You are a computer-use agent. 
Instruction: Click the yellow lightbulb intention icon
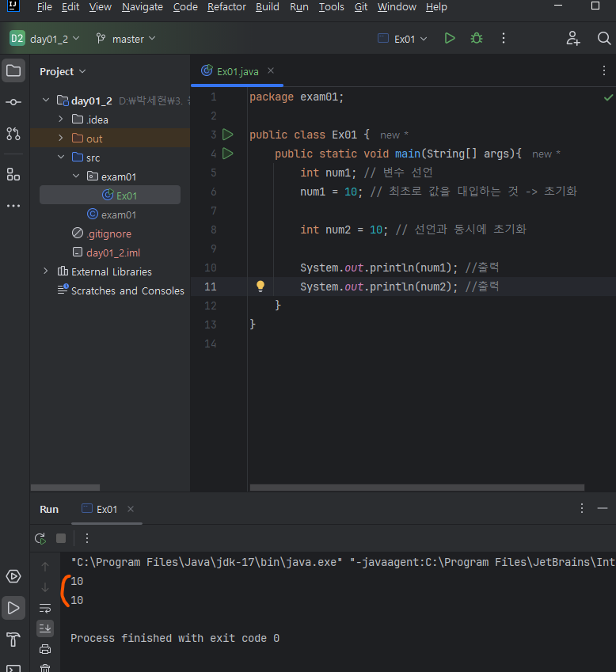coord(260,287)
